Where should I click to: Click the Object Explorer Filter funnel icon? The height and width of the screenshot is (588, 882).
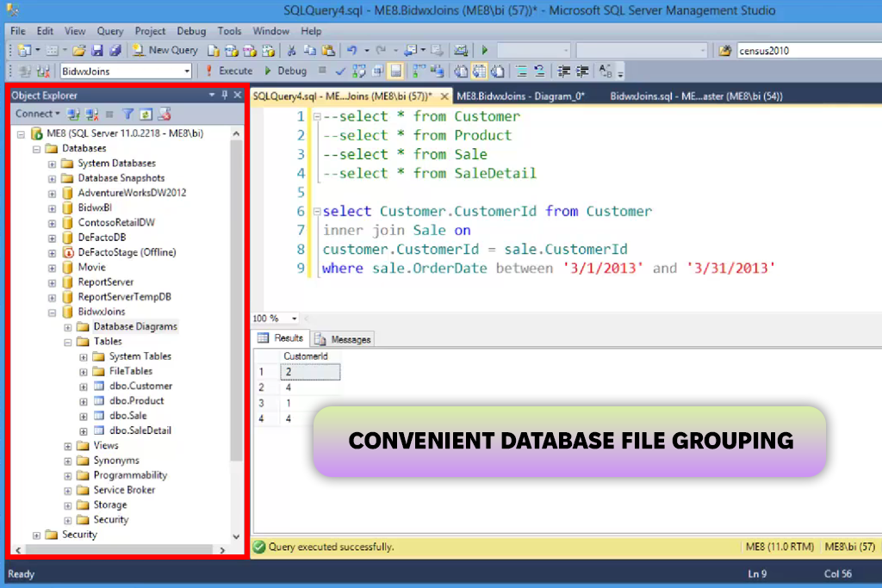pos(127,115)
